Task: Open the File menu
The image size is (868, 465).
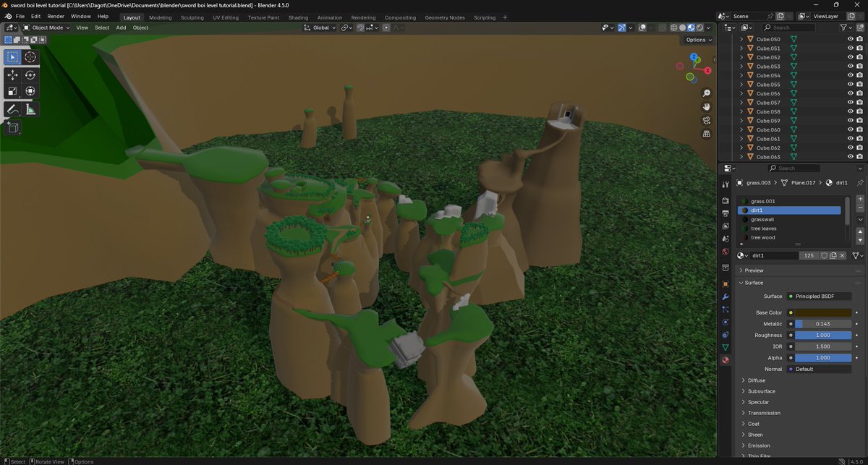Action: pos(19,17)
